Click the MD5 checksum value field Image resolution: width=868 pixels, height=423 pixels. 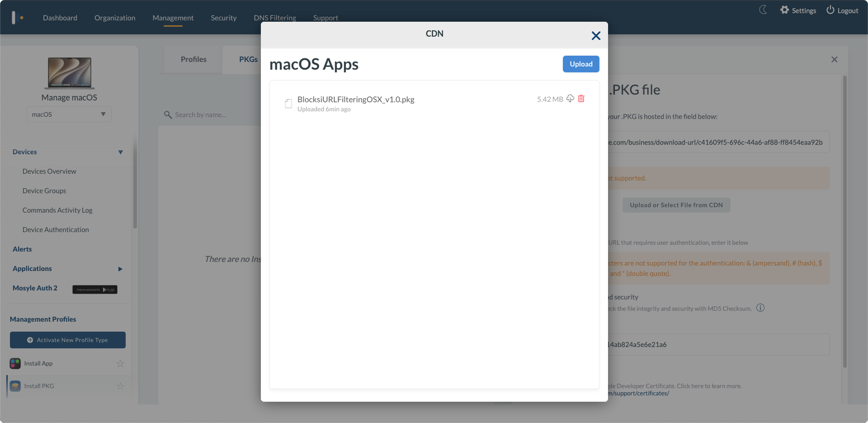(719, 345)
